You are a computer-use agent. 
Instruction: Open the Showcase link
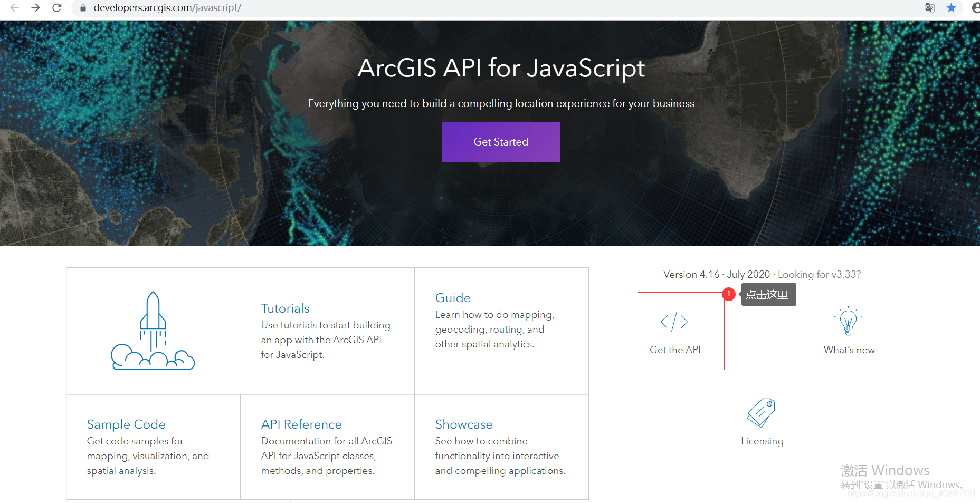464,424
